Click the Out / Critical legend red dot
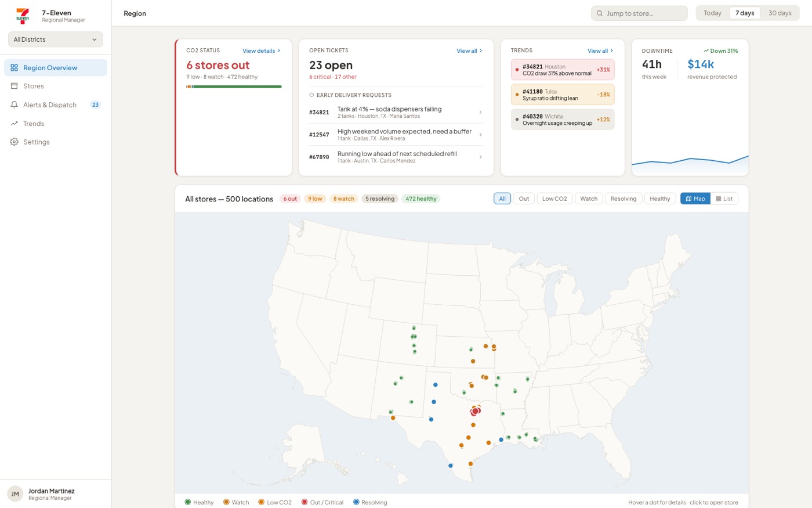 click(x=304, y=502)
